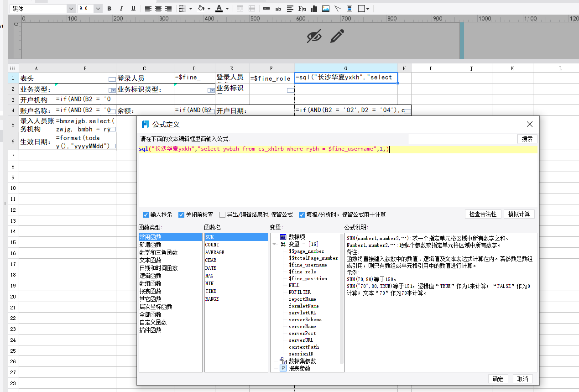
Task: Cancel dialog with 取消 button
Action: click(523, 379)
